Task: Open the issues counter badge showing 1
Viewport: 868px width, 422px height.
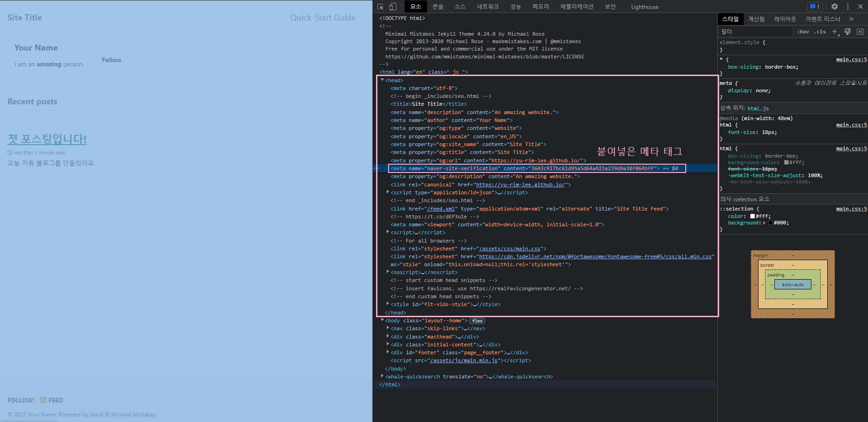Action: (x=814, y=6)
